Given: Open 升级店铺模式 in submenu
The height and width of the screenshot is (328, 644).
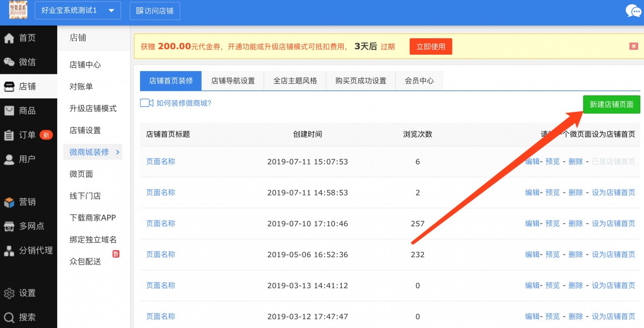Looking at the screenshot, I should [93, 109].
